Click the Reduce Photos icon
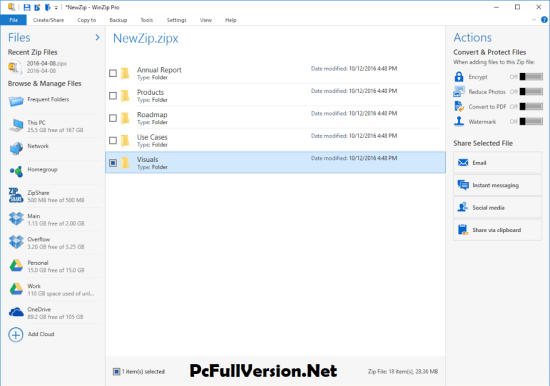Viewport: 550px width, 386px height. coord(459,92)
